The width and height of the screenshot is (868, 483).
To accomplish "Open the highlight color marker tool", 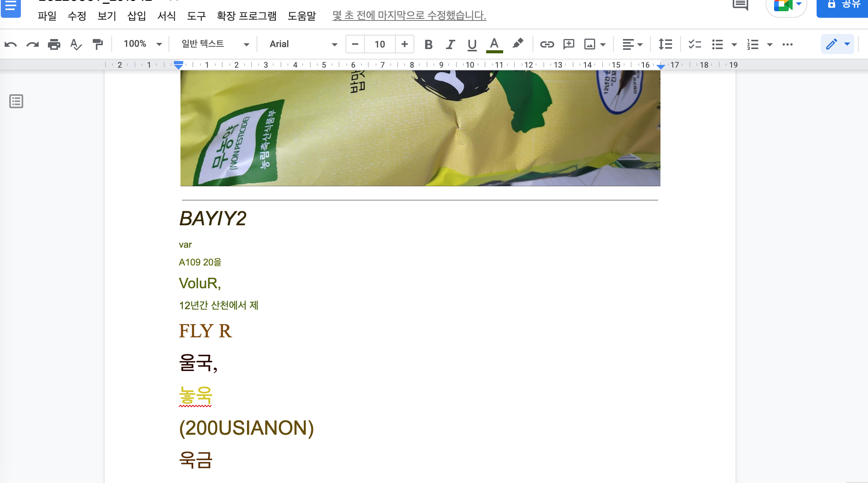I will [517, 44].
